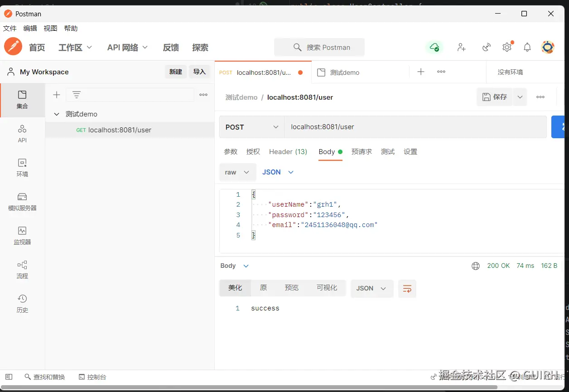Image resolution: width=569 pixels, height=392 pixels.
Task: Click the user avatar icon
Action: point(548,47)
